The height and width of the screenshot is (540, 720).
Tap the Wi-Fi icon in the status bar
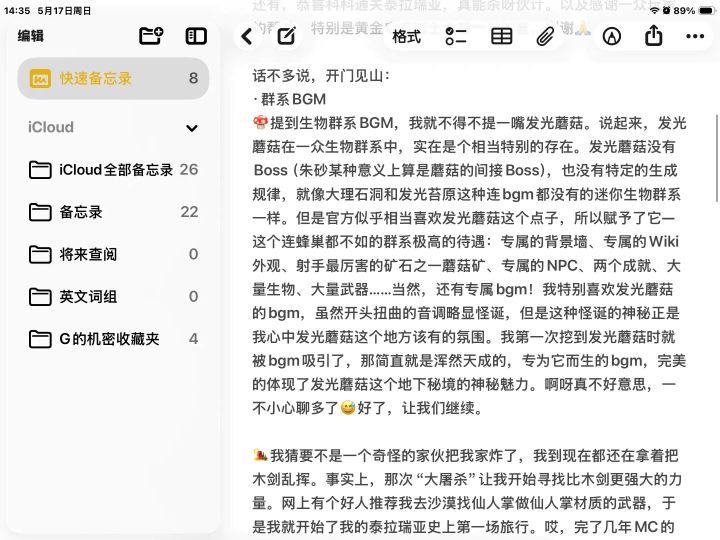(655, 11)
